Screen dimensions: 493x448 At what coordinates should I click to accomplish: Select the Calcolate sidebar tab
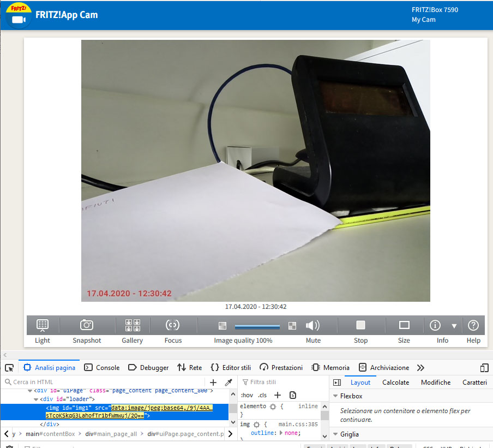point(395,383)
